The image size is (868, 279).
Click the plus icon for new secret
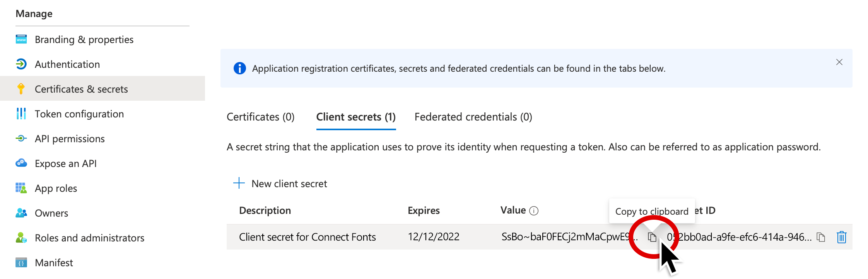(239, 183)
